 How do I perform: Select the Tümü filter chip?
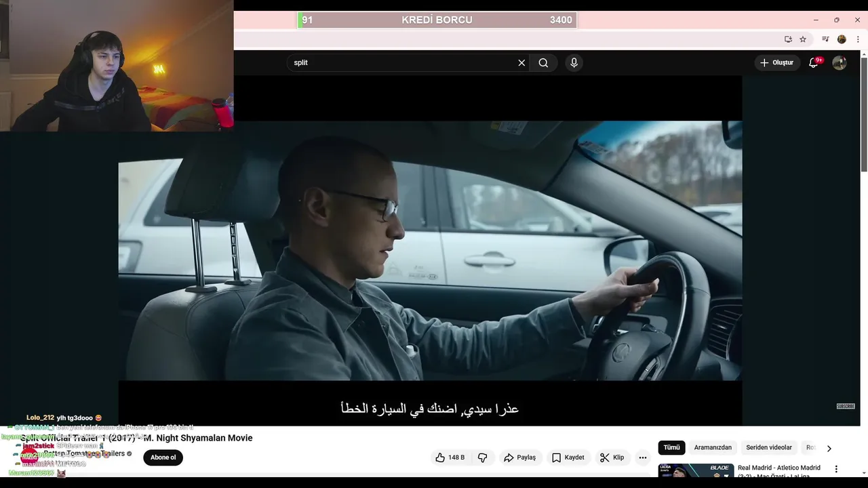point(671,447)
